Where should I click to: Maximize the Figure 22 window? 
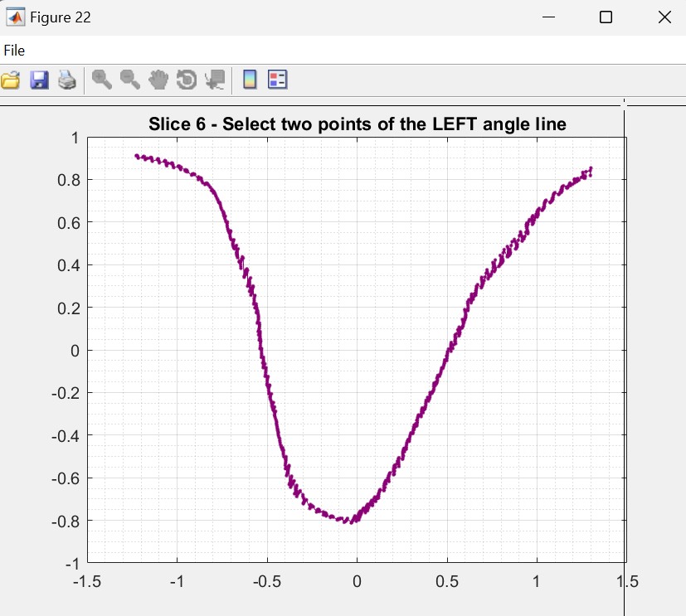(x=606, y=17)
